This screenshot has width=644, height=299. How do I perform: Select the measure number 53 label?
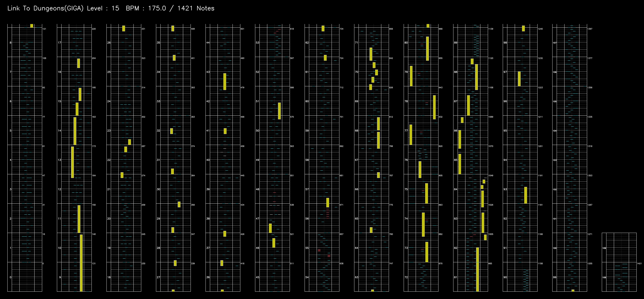coord(257,43)
